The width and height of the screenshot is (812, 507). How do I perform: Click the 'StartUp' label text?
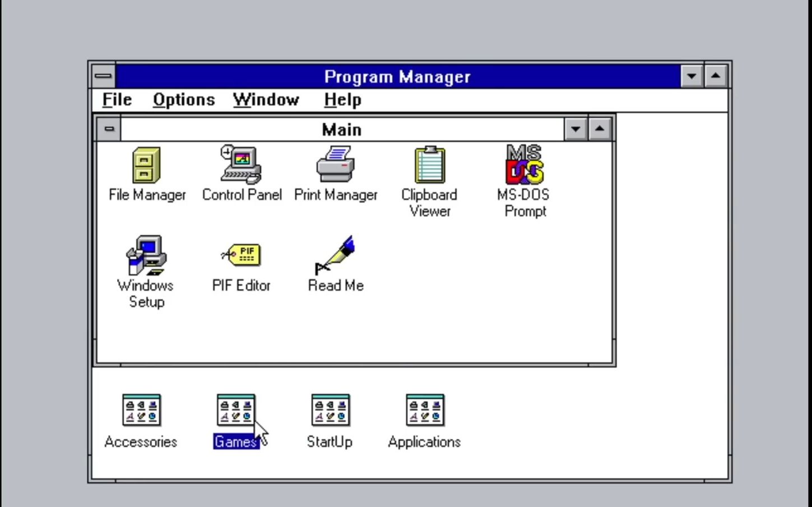(330, 442)
